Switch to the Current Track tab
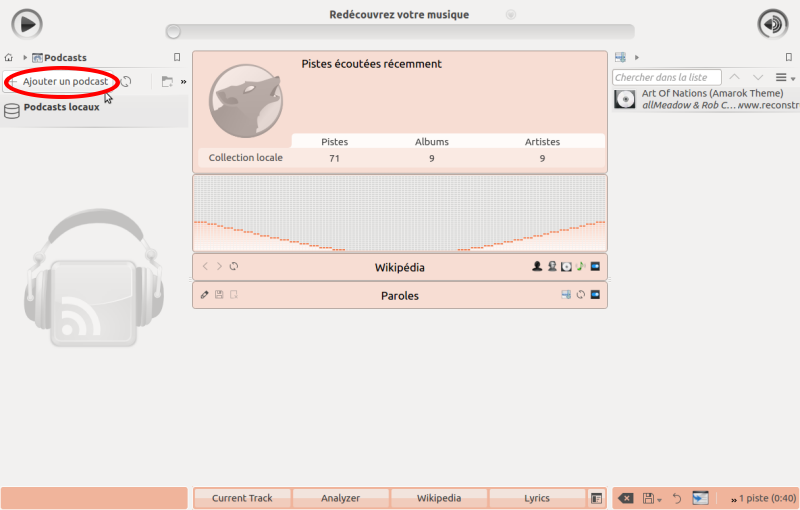Image resolution: width=800 pixels, height=510 pixels. pyautogui.click(x=242, y=498)
